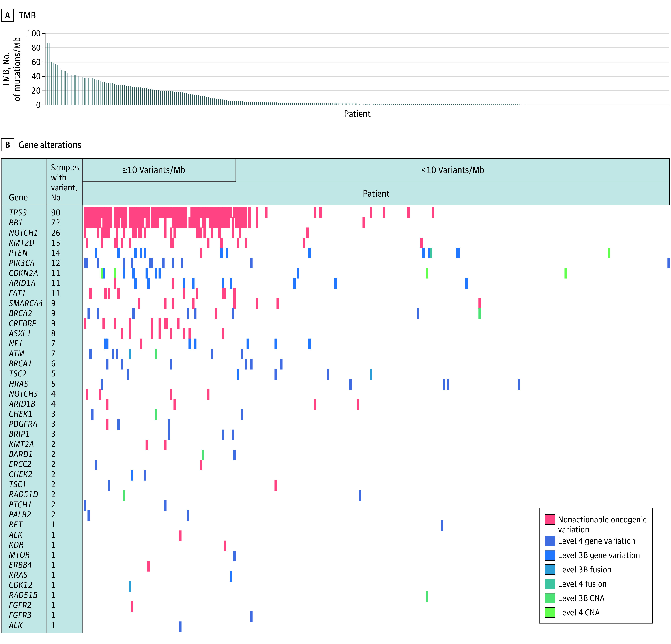This screenshot has width=671, height=644.
Task: Select the CDKN2A gene row label
Action: (23, 273)
